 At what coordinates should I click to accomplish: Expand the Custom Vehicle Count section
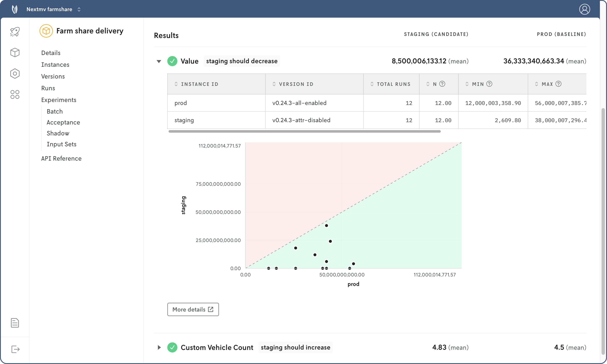coord(159,347)
